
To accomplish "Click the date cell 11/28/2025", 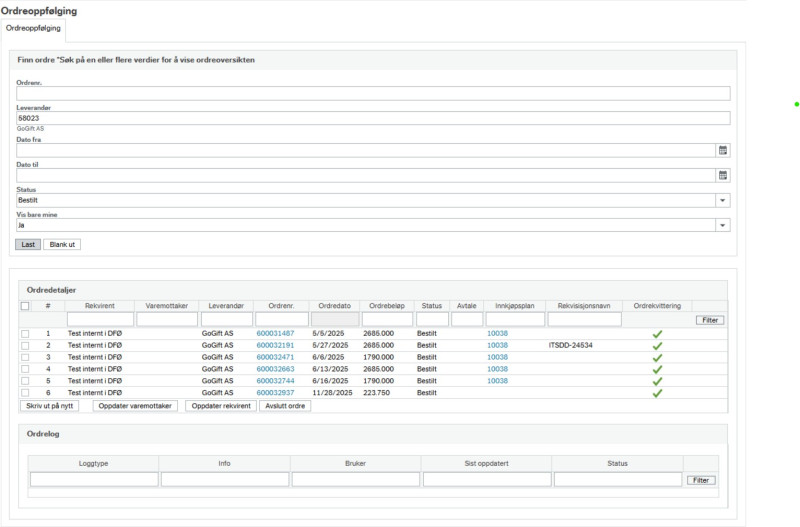I will click(332, 393).
